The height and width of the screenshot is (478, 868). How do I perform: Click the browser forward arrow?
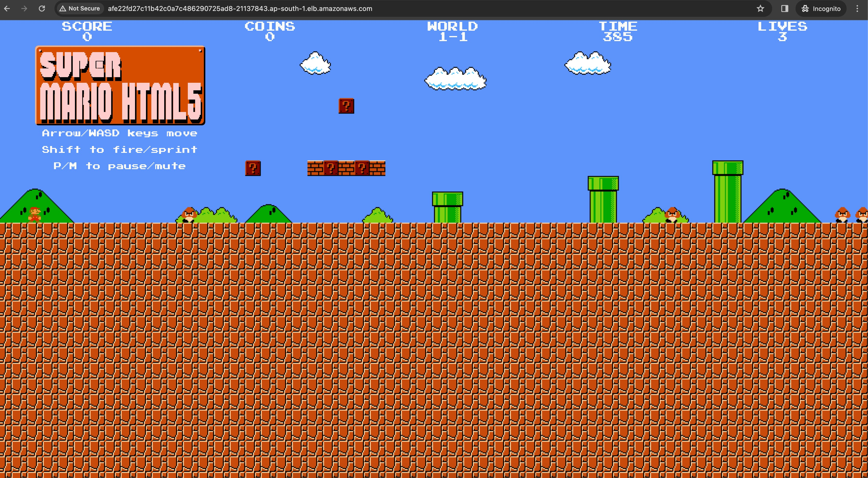click(x=24, y=9)
